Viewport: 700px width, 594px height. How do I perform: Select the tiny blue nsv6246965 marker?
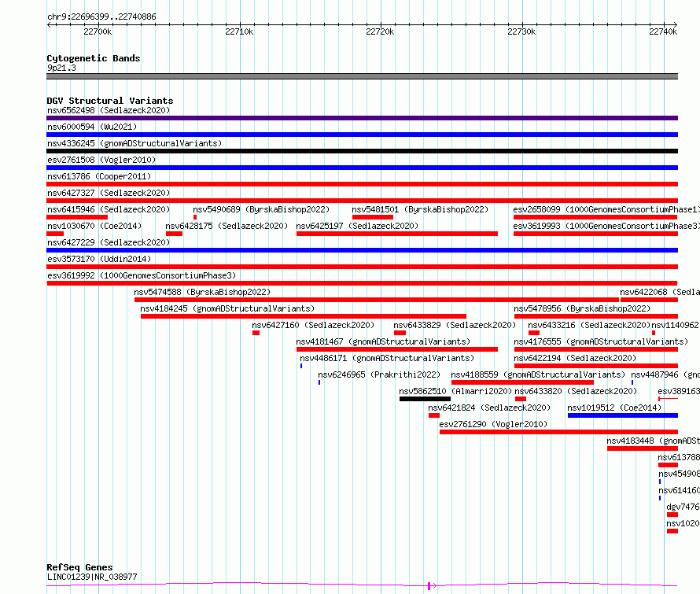(x=319, y=382)
